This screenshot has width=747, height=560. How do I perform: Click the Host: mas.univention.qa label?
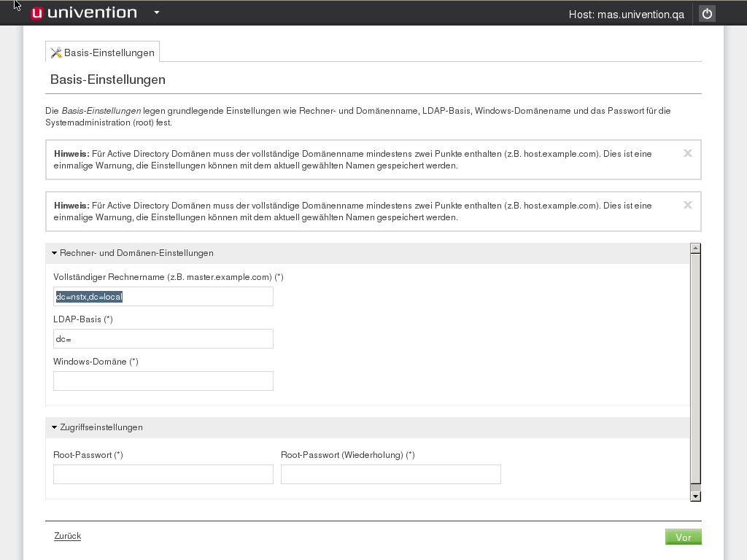626,14
